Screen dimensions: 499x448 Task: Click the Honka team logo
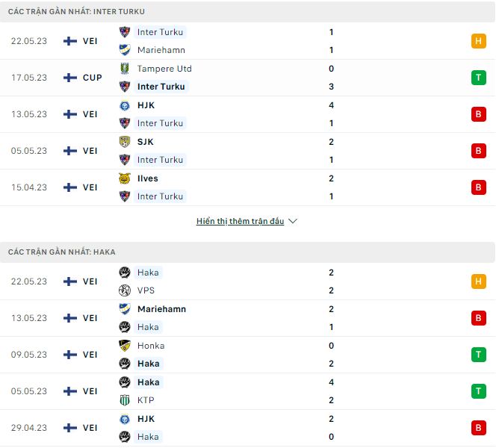pyautogui.click(x=125, y=346)
